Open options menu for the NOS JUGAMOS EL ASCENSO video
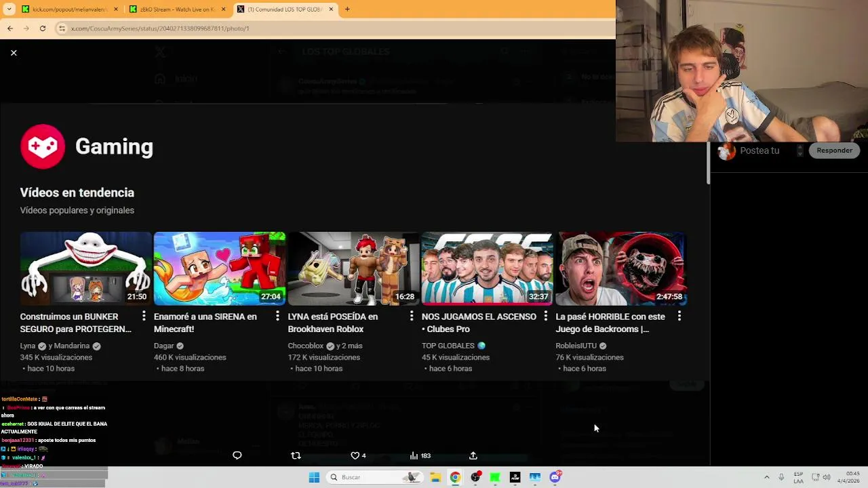The width and height of the screenshot is (868, 488). click(545, 317)
